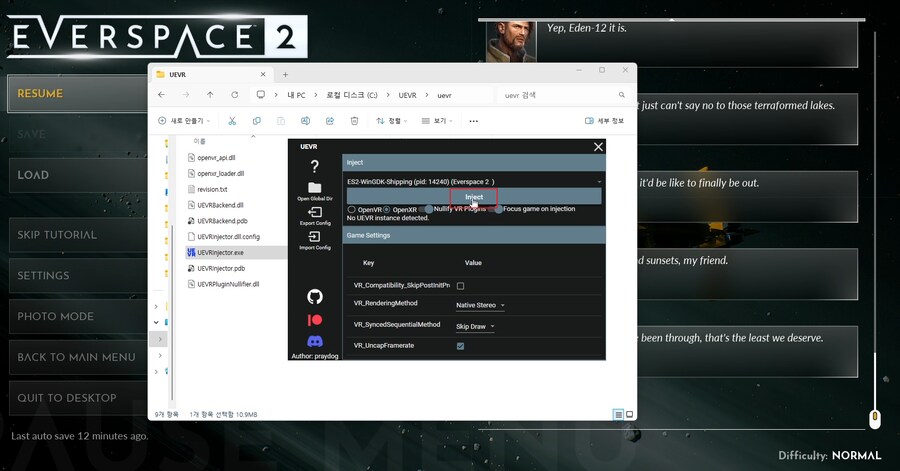Image resolution: width=900 pixels, height=471 pixels.
Task: Go back in the Explorer window
Action: point(161,95)
